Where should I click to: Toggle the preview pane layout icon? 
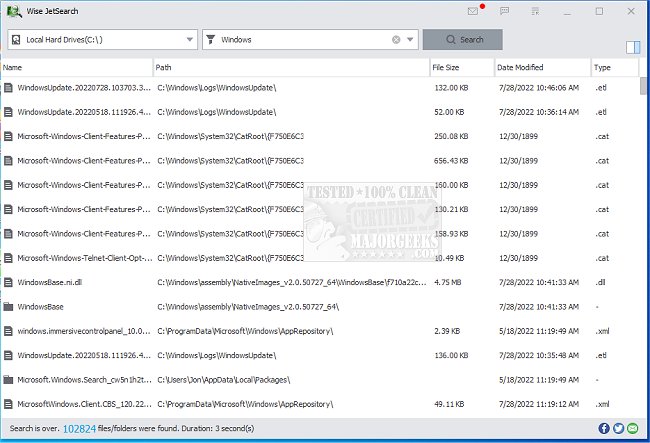pyautogui.click(x=633, y=47)
